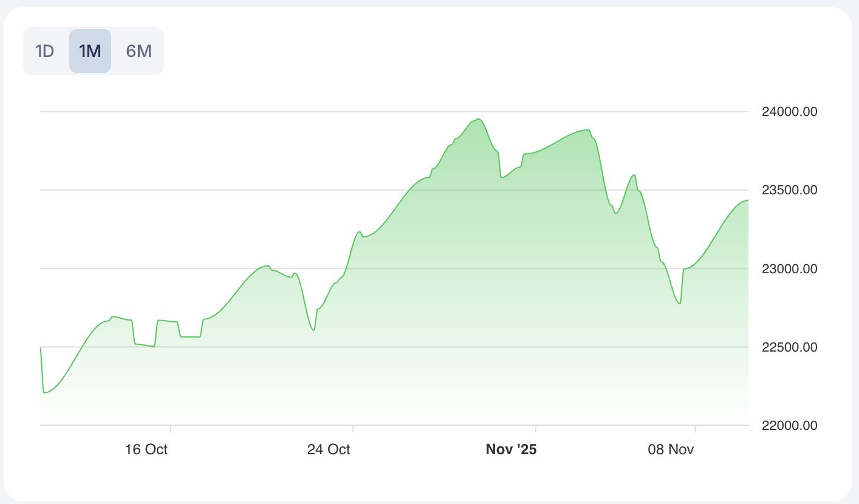The height and width of the screenshot is (504, 859).
Task: Click the bold Nov '25 axis label
Action: 512,449
